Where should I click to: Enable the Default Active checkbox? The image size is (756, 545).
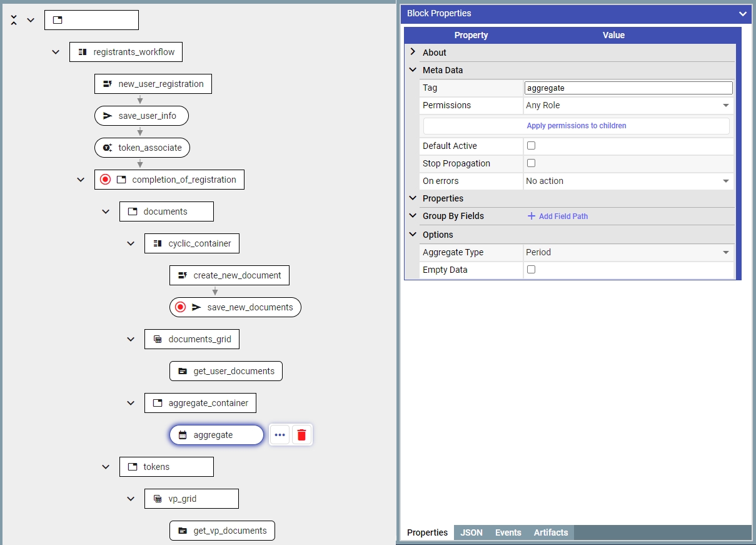tap(531, 146)
